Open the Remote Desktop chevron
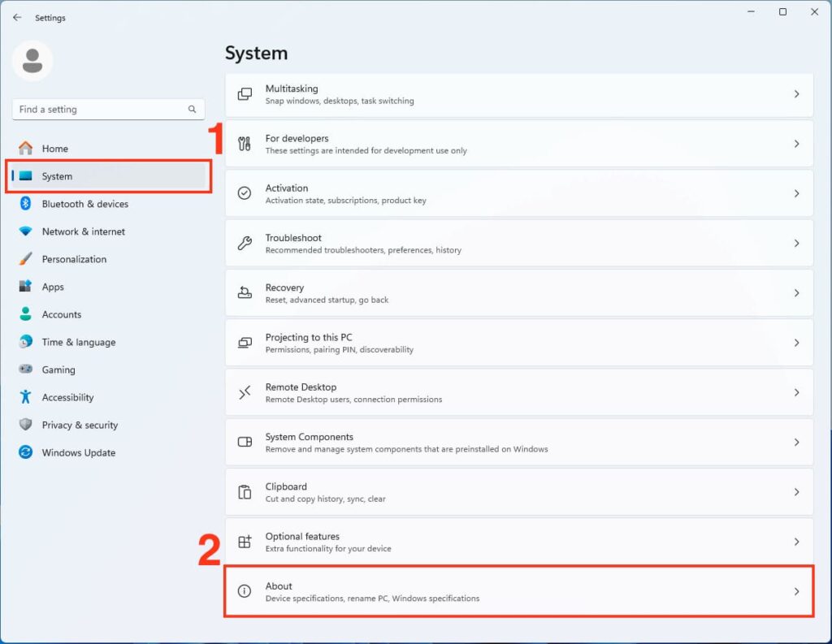Screen dimensions: 832x644 pos(796,392)
